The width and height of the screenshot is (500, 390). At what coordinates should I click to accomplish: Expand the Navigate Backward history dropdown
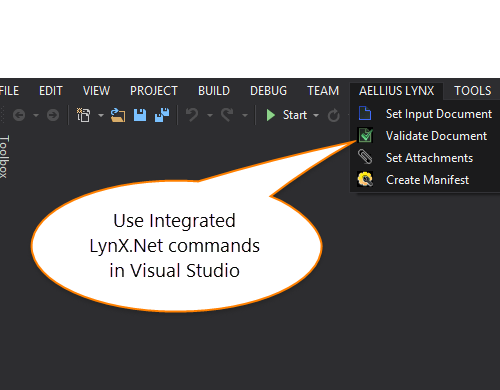[x=36, y=116]
